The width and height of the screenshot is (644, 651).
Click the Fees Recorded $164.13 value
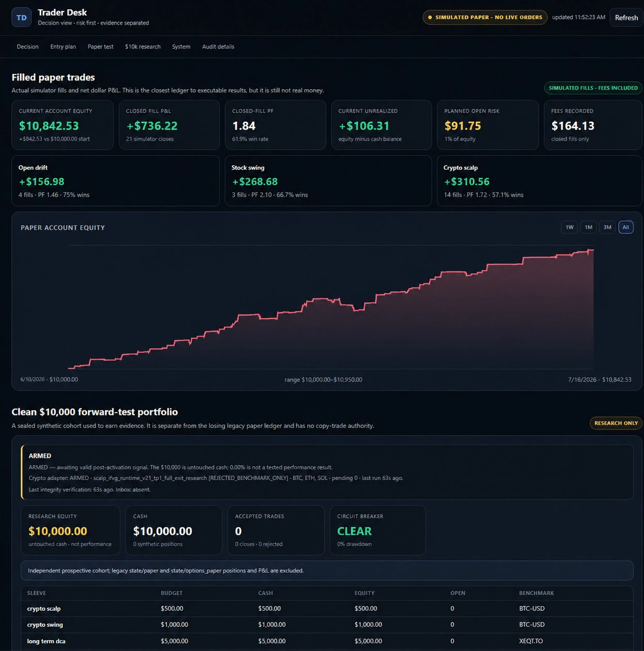tap(573, 125)
